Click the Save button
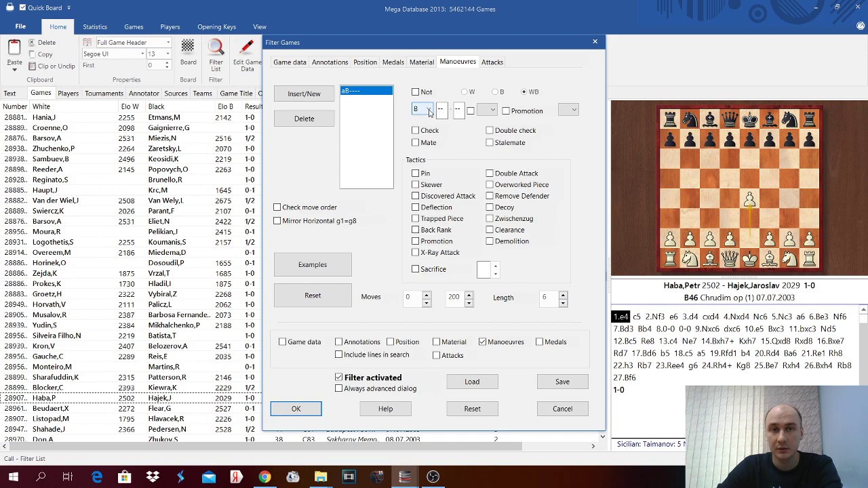 pyautogui.click(x=562, y=382)
